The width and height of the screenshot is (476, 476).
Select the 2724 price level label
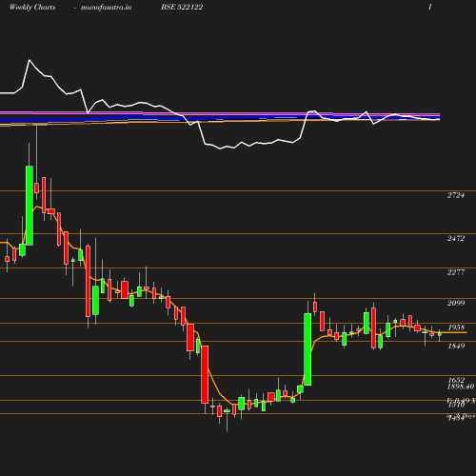(x=456, y=195)
